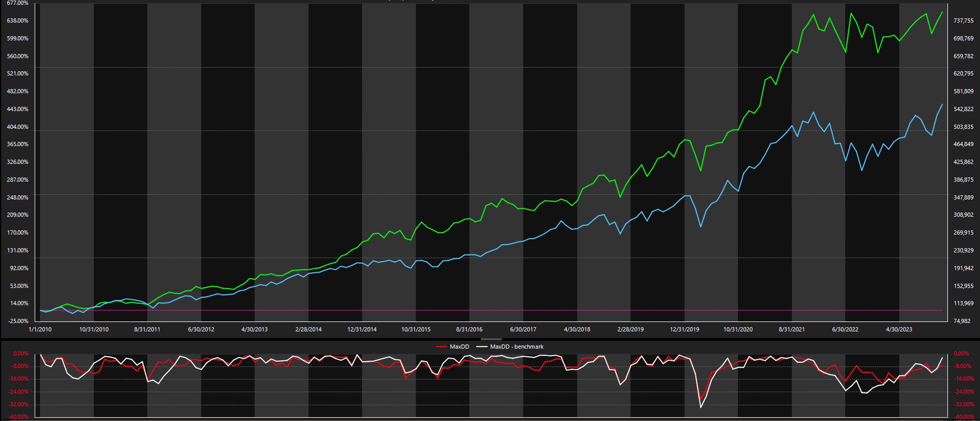
Task: Click the 443.00% axis label
Action: (18, 109)
